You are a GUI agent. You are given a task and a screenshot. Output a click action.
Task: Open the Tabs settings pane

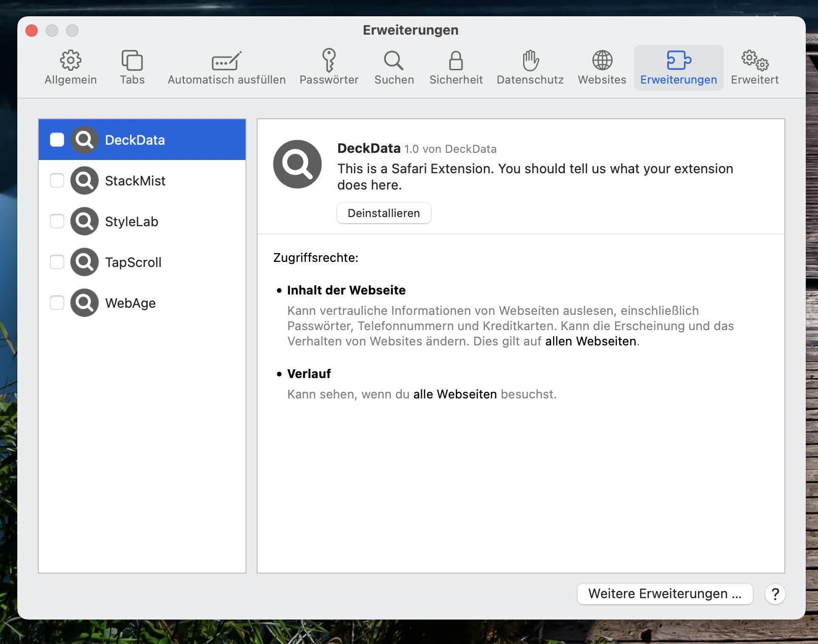click(132, 67)
